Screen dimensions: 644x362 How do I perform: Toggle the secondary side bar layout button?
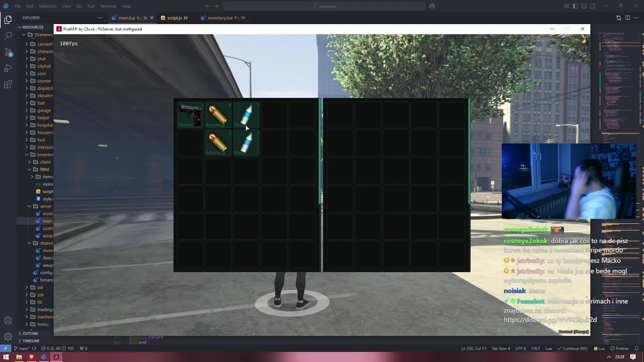(x=593, y=6)
